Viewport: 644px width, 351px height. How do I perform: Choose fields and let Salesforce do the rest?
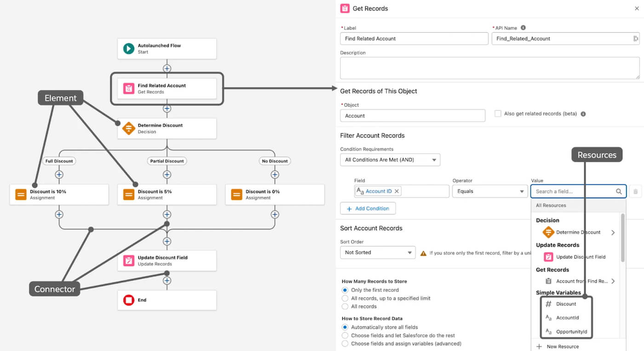[x=345, y=335]
